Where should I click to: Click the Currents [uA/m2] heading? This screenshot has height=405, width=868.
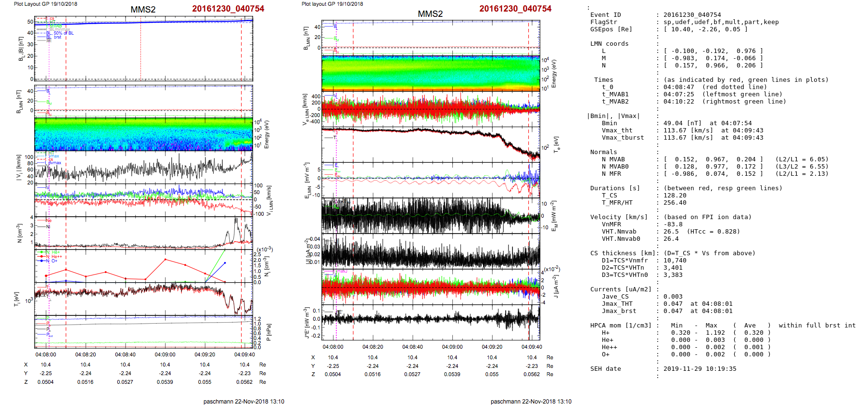point(621,289)
